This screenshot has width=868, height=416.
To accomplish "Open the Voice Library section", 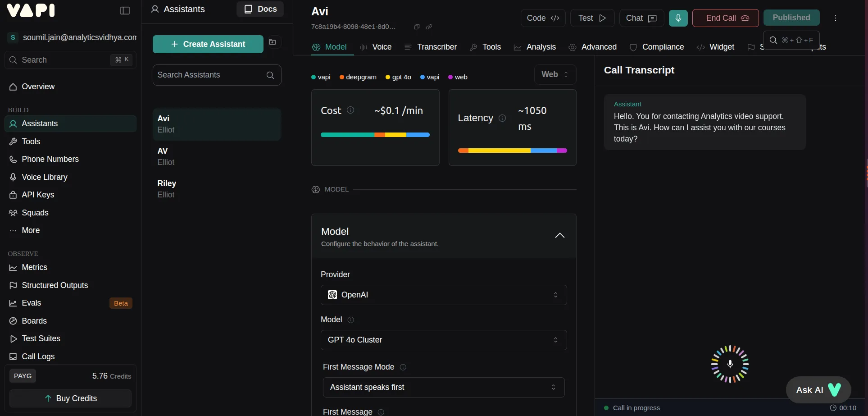I will coord(44,177).
